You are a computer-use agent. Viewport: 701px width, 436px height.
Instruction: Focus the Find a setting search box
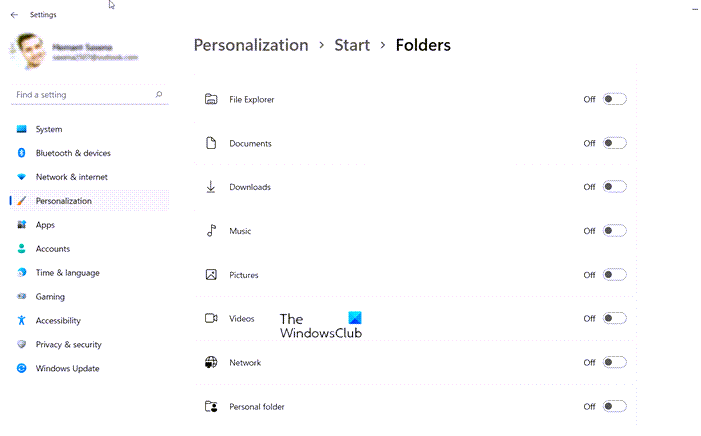tap(80, 95)
